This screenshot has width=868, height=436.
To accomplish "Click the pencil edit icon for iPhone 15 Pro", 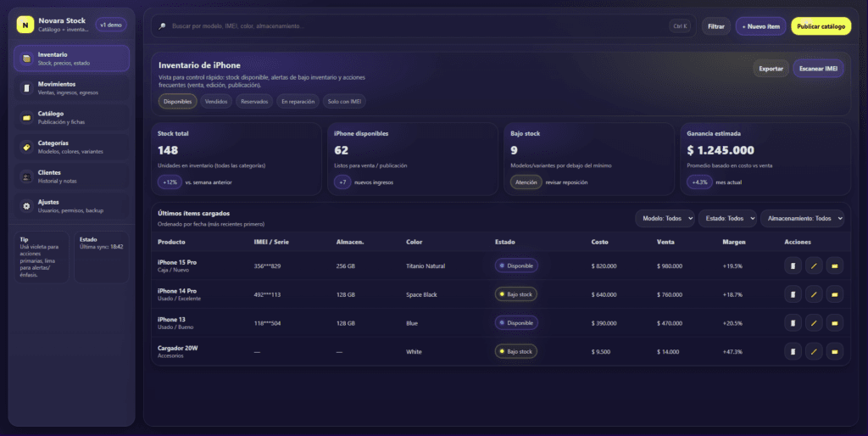I will [814, 266].
